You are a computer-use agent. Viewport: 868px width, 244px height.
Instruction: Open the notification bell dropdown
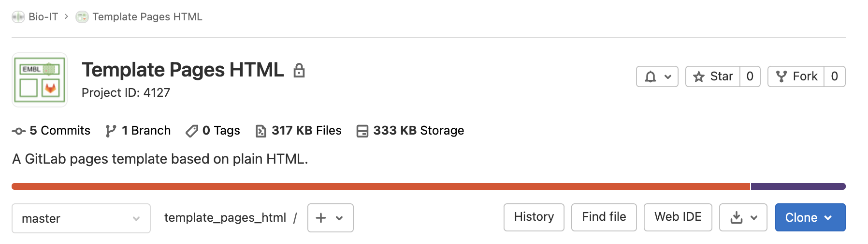point(657,76)
